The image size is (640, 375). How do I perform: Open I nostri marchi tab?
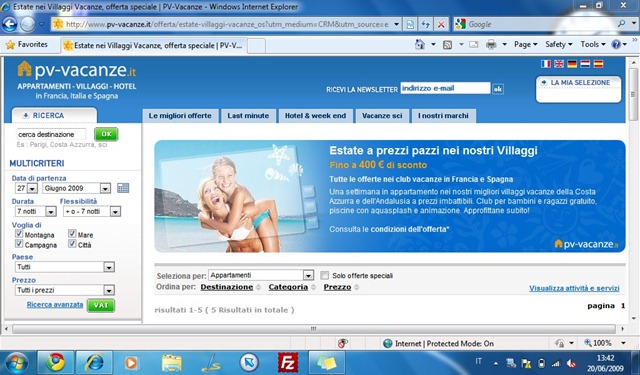click(x=443, y=116)
